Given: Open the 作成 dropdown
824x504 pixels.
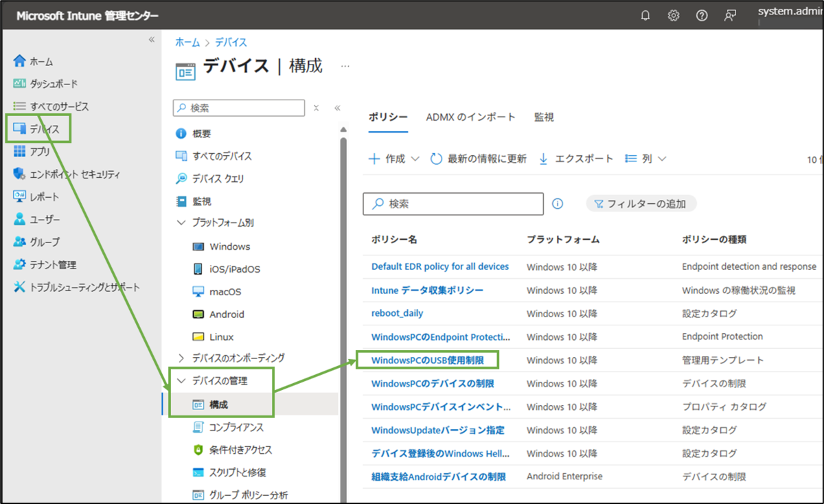Looking at the screenshot, I should [x=393, y=159].
